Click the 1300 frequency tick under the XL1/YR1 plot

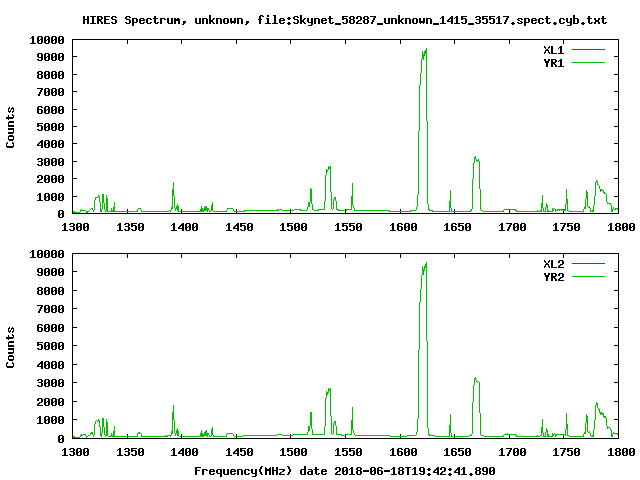point(75,227)
